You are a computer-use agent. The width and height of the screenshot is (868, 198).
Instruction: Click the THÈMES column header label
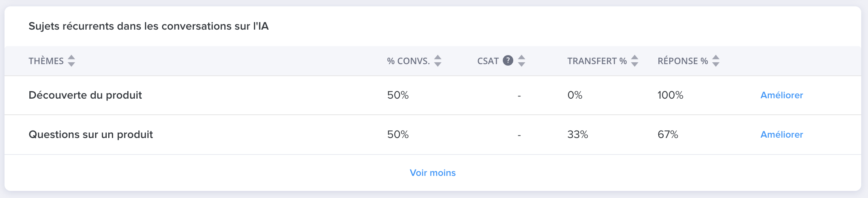(x=46, y=61)
